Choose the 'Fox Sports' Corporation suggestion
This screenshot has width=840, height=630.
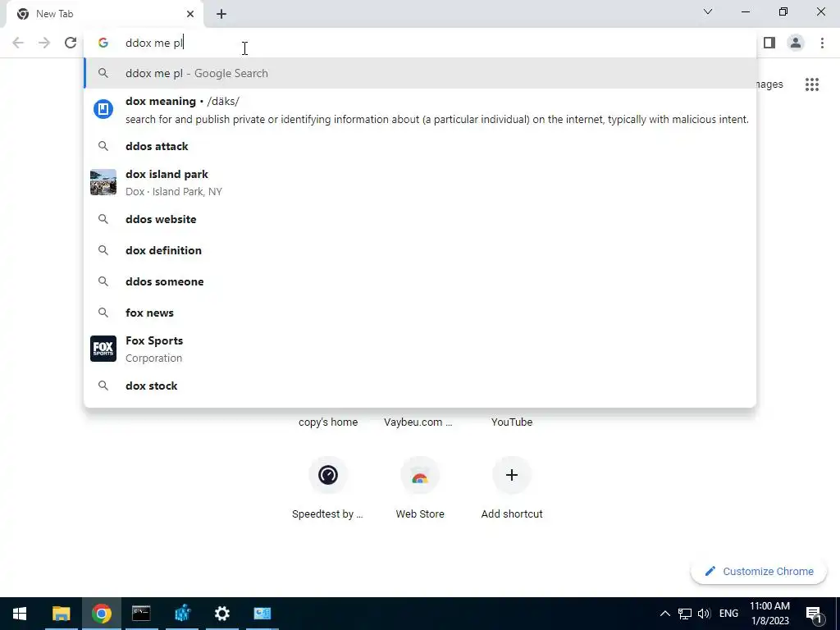pyautogui.click(x=420, y=349)
